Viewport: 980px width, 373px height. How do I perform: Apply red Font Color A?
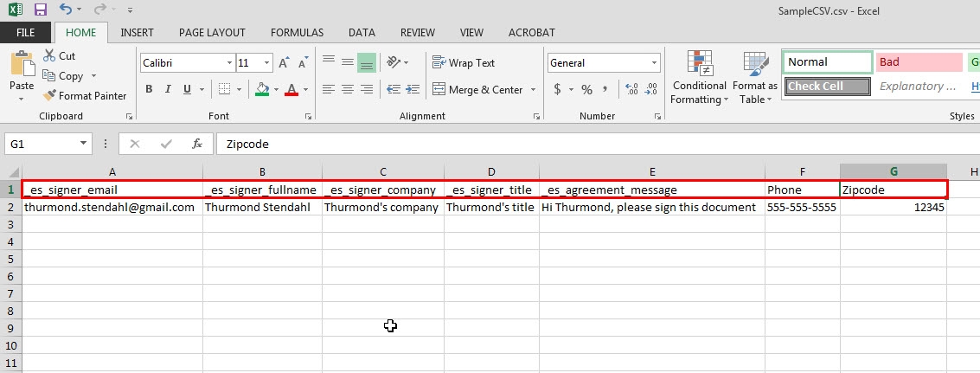click(291, 89)
